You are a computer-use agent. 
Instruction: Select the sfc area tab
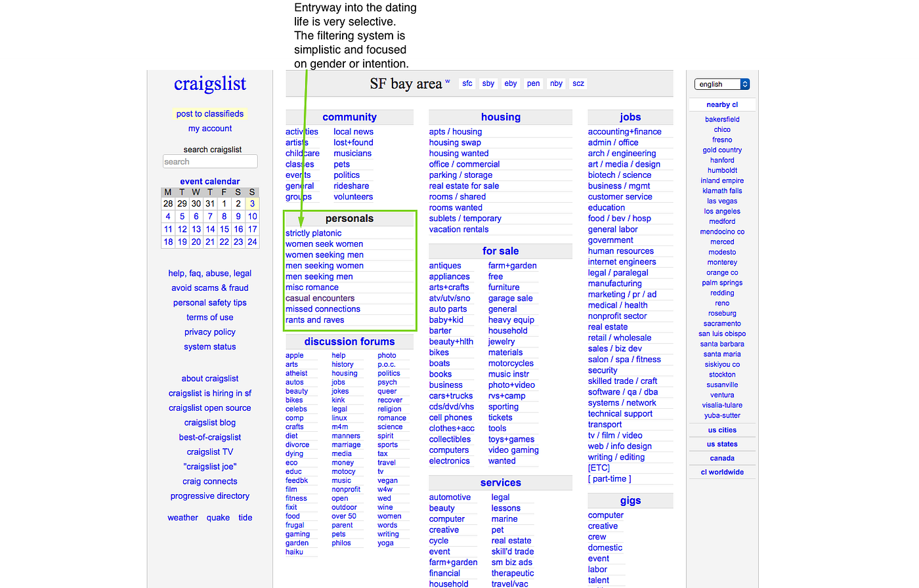click(x=467, y=83)
